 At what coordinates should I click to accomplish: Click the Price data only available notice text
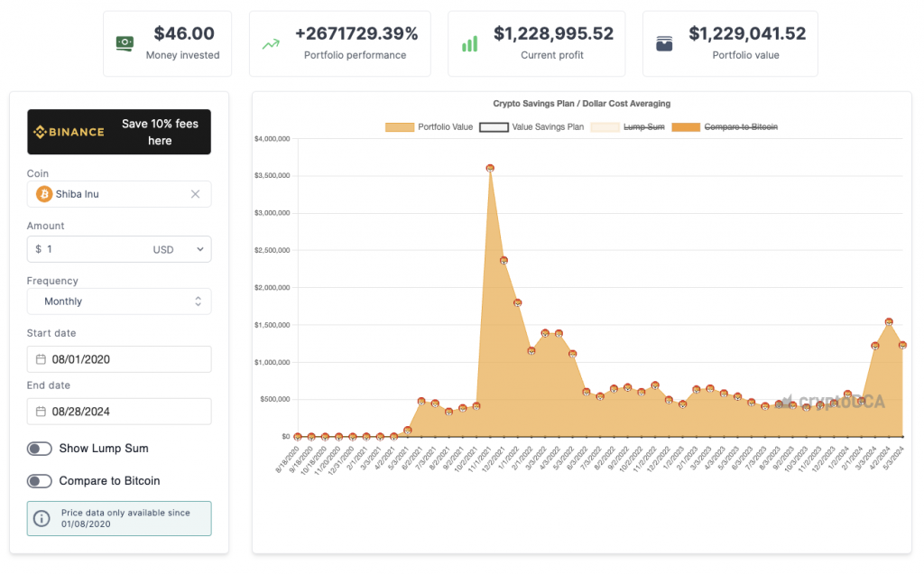pyautogui.click(x=125, y=518)
